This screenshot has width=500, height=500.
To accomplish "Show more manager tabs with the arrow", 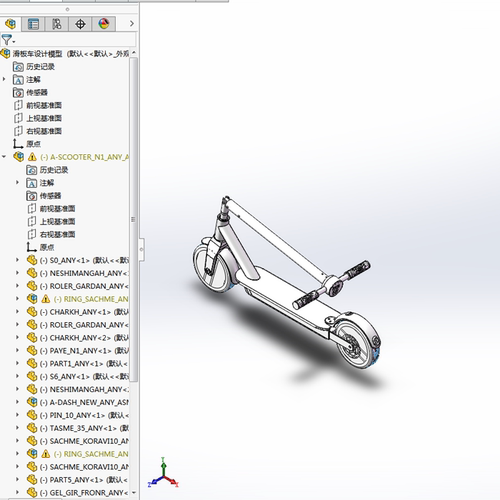I will coord(132,24).
